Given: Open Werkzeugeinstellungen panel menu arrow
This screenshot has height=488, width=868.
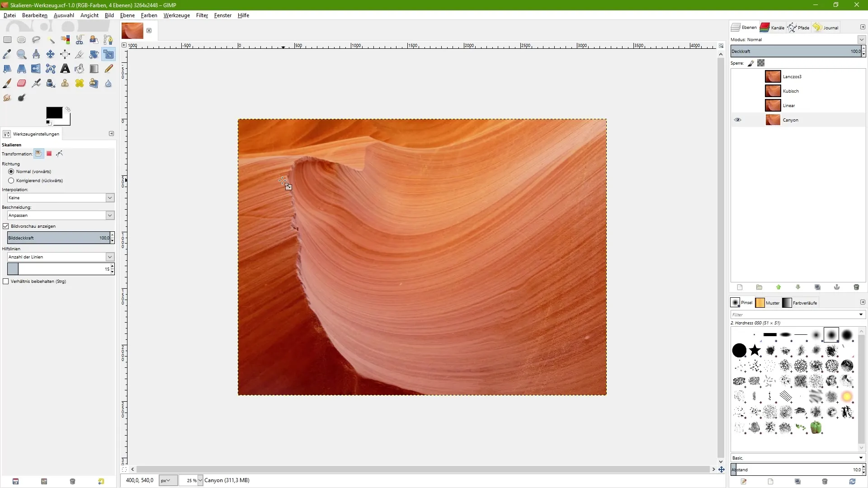Looking at the screenshot, I should point(111,134).
